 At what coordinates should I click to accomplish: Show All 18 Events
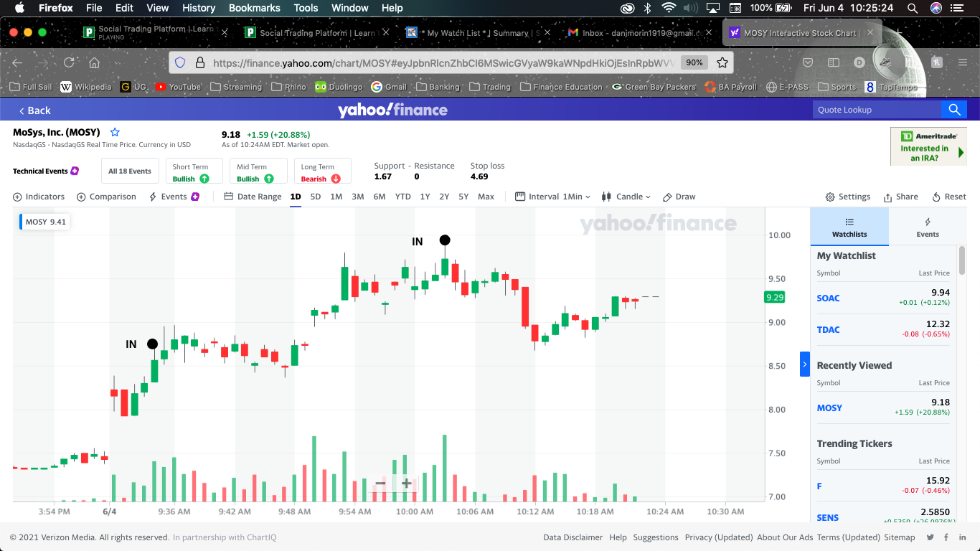130,171
